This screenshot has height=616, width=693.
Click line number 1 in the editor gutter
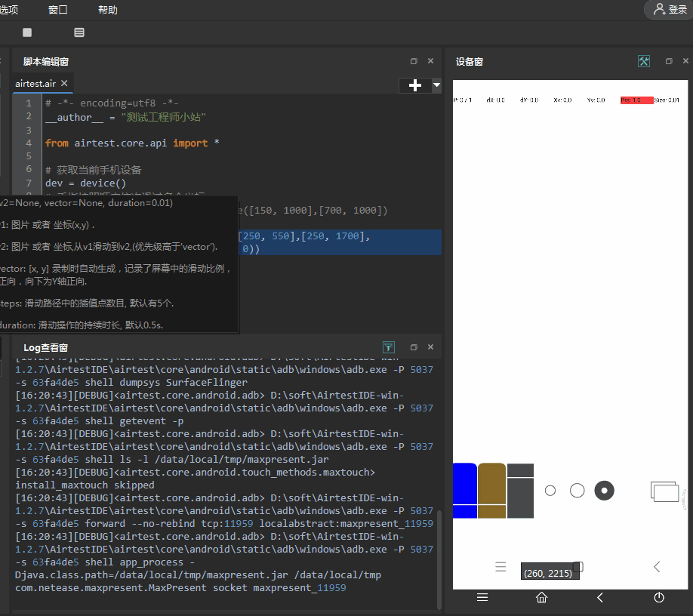click(x=28, y=103)
